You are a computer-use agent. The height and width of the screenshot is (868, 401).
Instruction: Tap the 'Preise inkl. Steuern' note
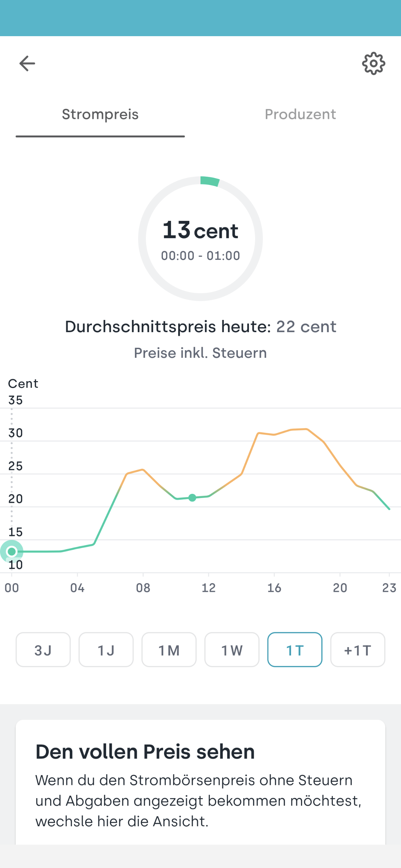[200, 353]
